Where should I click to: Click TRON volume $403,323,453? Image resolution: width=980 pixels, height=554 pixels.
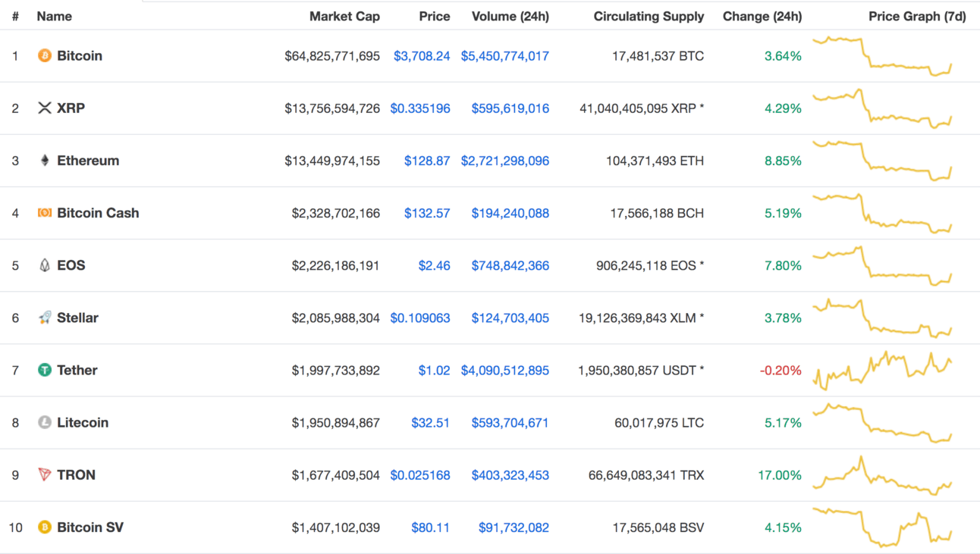(510, 474)
